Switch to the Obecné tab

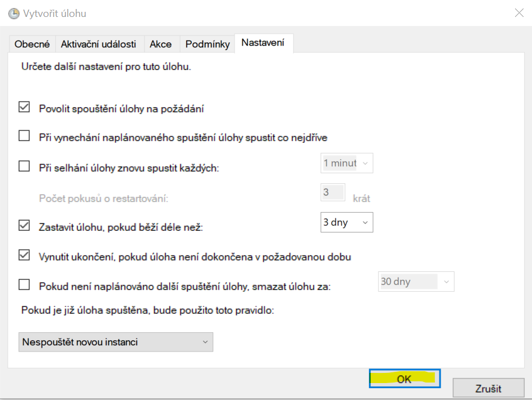click(32, 44)
